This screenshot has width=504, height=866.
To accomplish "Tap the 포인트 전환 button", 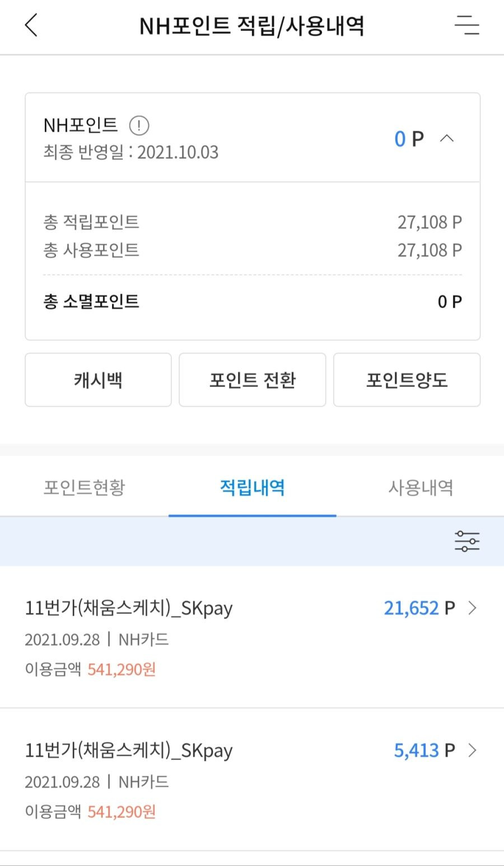I will tap(252, 380).
